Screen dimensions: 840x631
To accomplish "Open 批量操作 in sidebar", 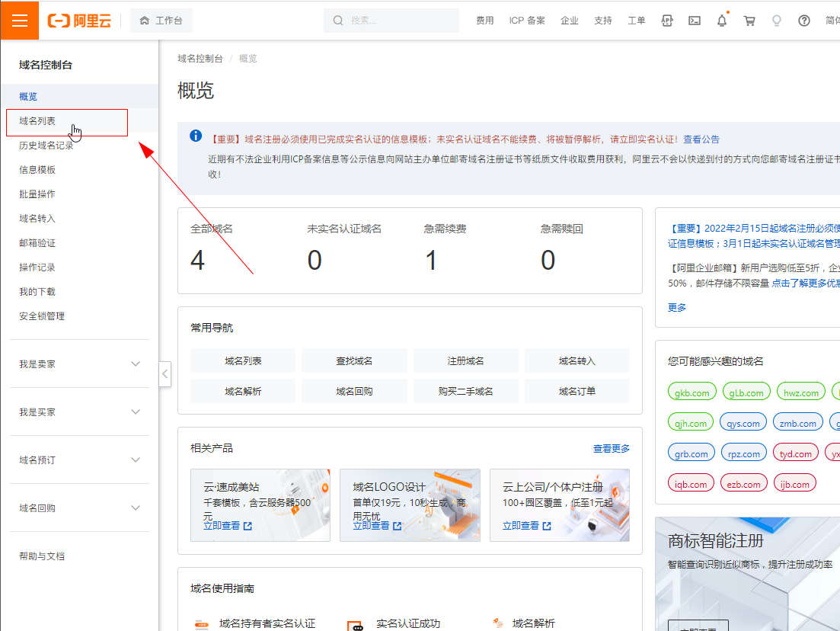I will pos(79,194).
